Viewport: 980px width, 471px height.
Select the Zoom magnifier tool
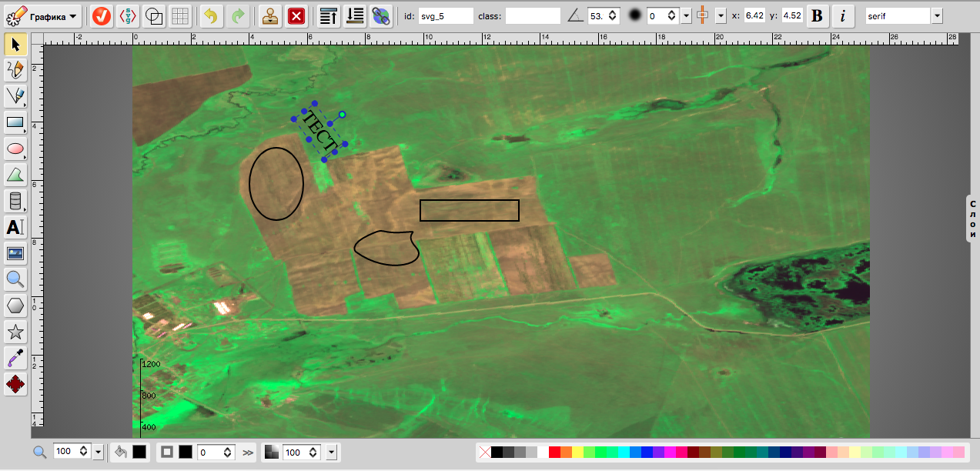tap(15, 279)
